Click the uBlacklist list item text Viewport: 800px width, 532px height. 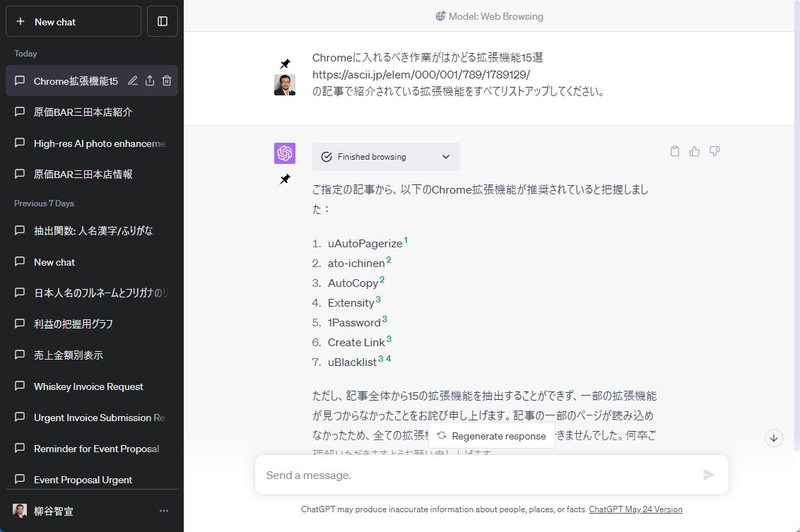(352, 362)
